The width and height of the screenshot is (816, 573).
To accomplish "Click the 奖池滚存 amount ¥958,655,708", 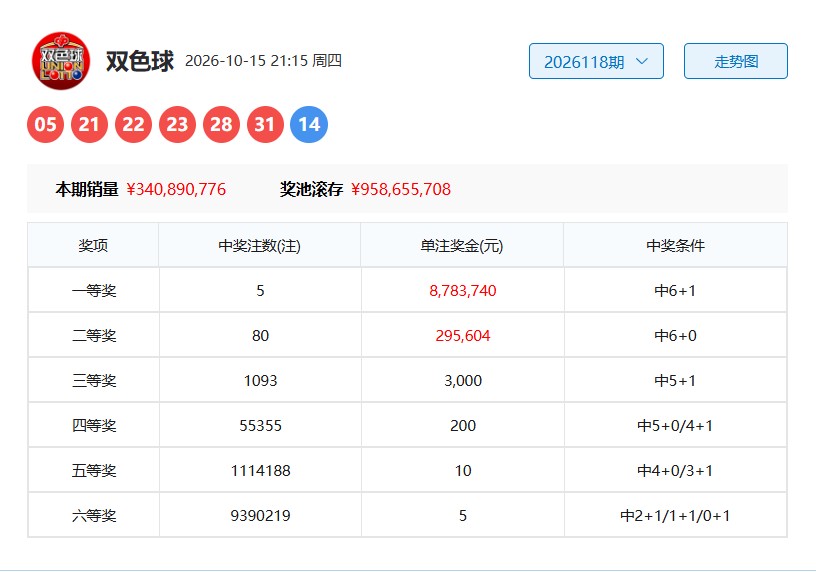I will [x=401, y=189].
